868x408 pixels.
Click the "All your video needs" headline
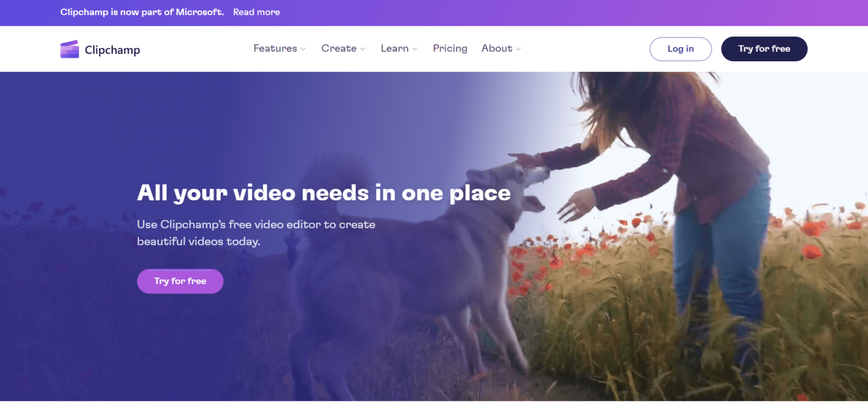(x=324, y=193)
